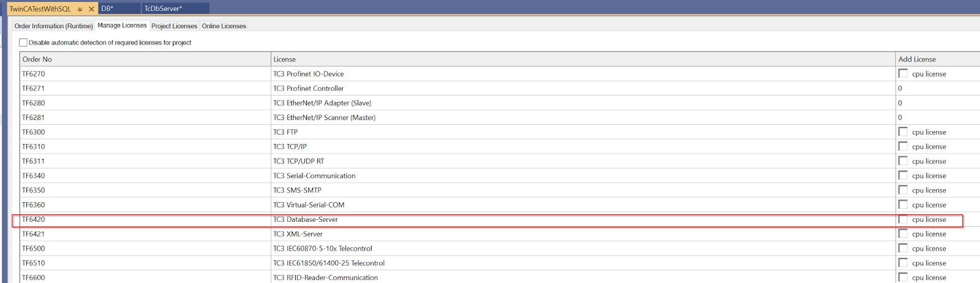Check cpu license for TC3 RFID-Reader-Communication
The width and height of the screenshot is (980, 283).
point(903,277)
